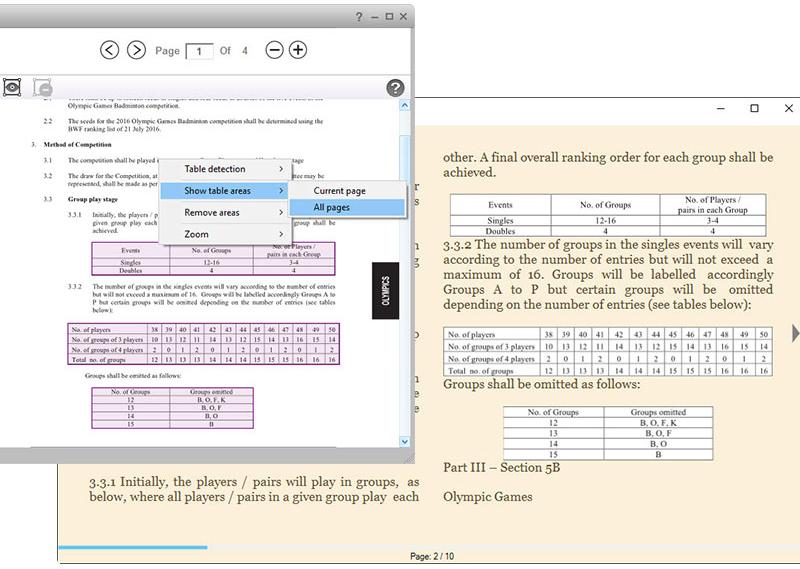Click the OLYMPICS black sidebar label
This screenshot has width=800, height=569.
coord(385,291)
